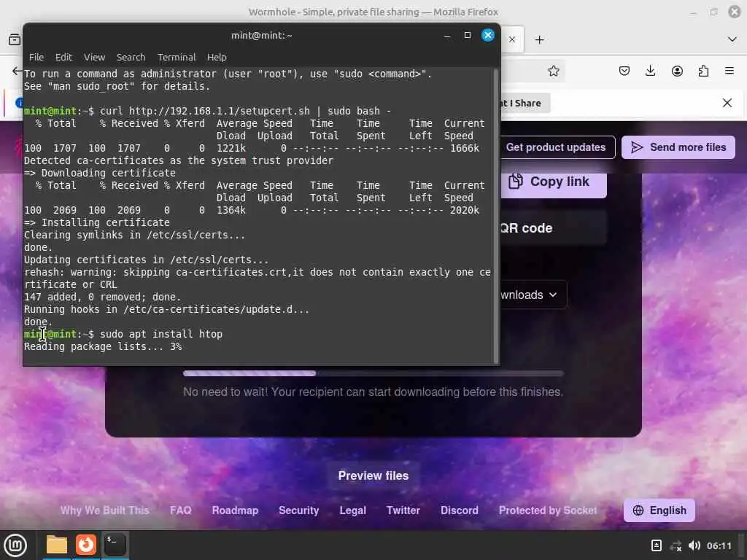This screenshot has width=747, height=560.
Task: Click the '147 added, 0 removed; done.' line
Action: [102, 297]
